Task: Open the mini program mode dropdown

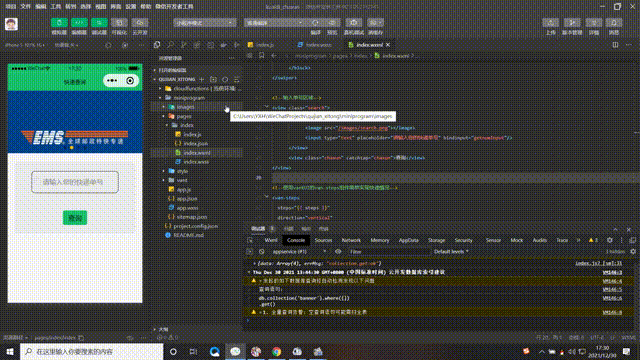Action: point(205,23)
